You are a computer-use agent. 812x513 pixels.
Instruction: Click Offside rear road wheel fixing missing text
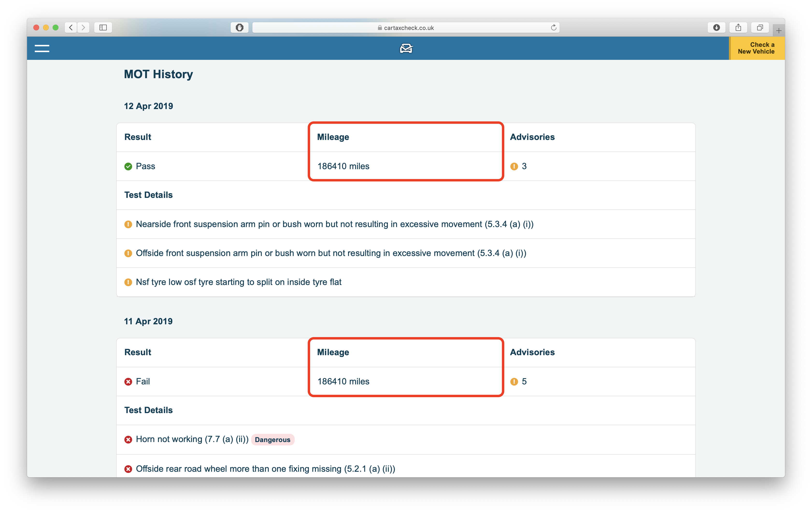tap(265, 469)
